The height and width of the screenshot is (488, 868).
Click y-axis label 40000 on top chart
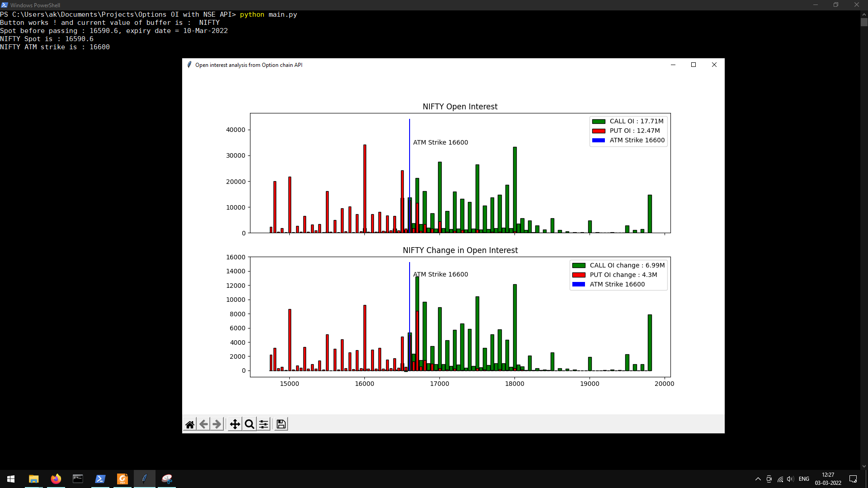pos(236,130)
